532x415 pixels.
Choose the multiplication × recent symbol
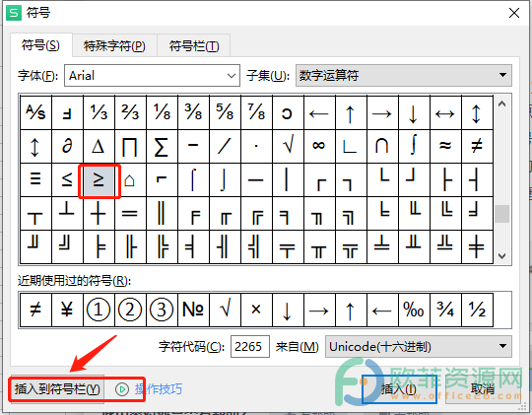click(256, 310)
